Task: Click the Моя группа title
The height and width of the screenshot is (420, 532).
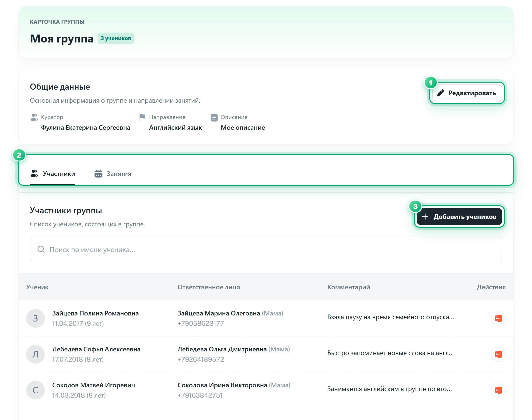Action: click(61, 38)
